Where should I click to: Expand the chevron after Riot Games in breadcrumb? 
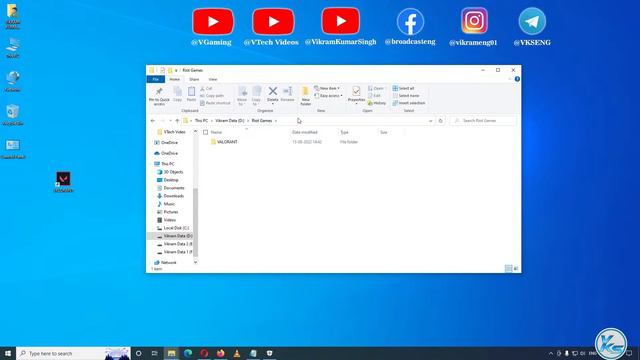pos(276,121)
